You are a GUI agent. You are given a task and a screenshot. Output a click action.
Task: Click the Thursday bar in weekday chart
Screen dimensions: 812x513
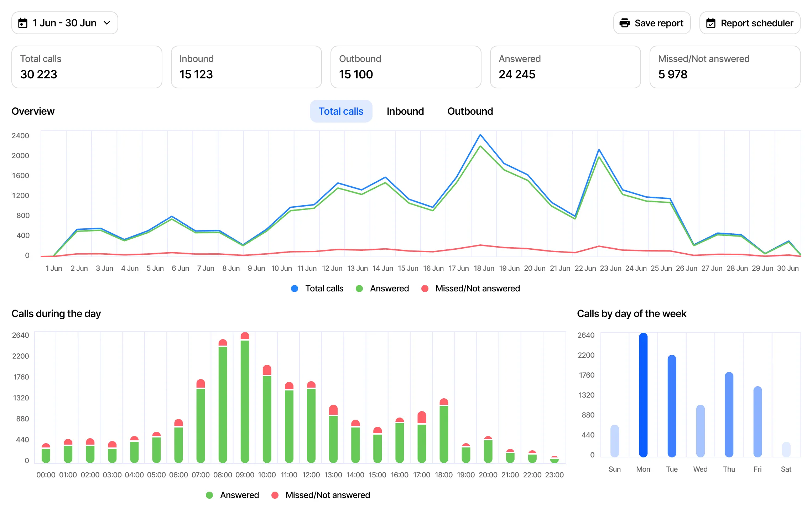coord(729,414)
